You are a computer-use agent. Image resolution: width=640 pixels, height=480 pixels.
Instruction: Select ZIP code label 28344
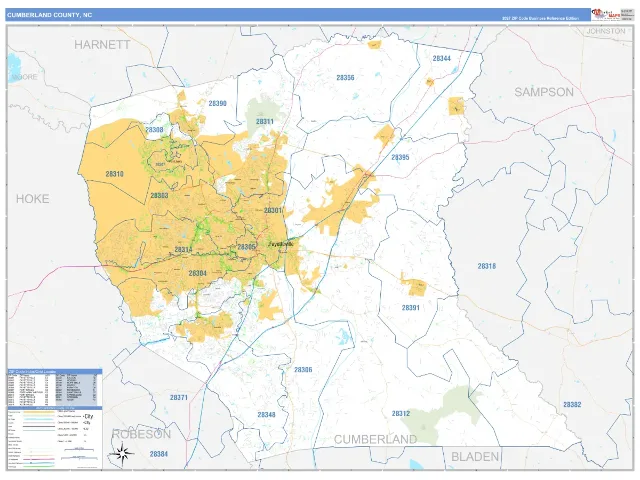point(442,58)
